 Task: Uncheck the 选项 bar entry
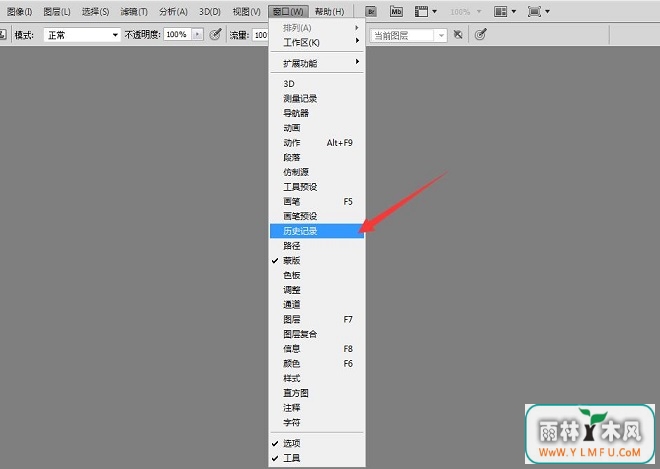[x=317, y=443]
